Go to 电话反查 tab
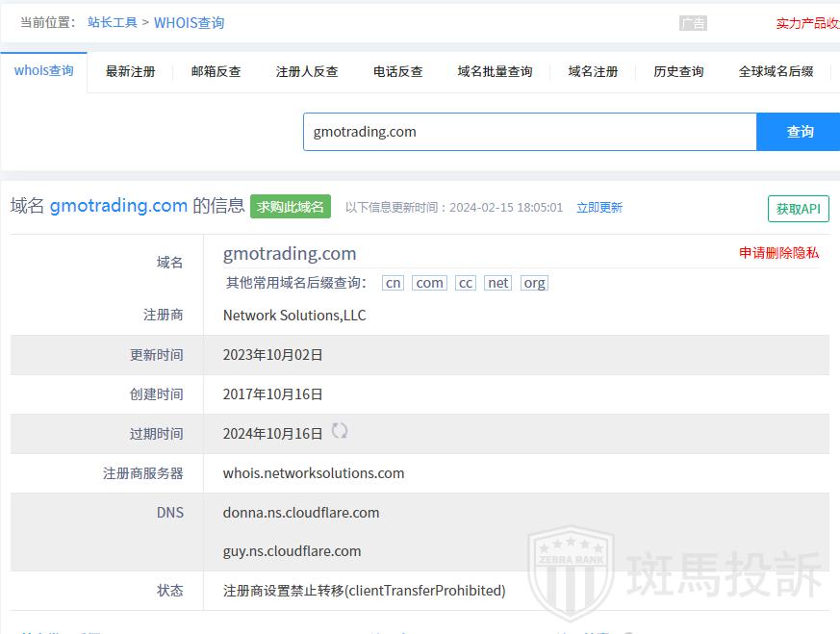The image size is (840, 634). pyautogui.click(x=397, y=71)
